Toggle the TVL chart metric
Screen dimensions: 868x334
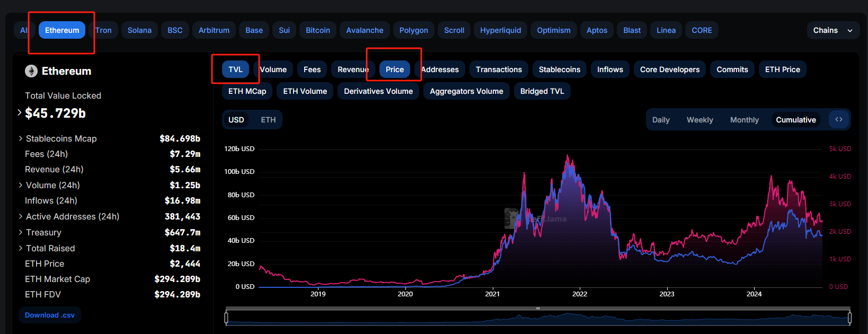pyautogui.click(x=235, y=69)
